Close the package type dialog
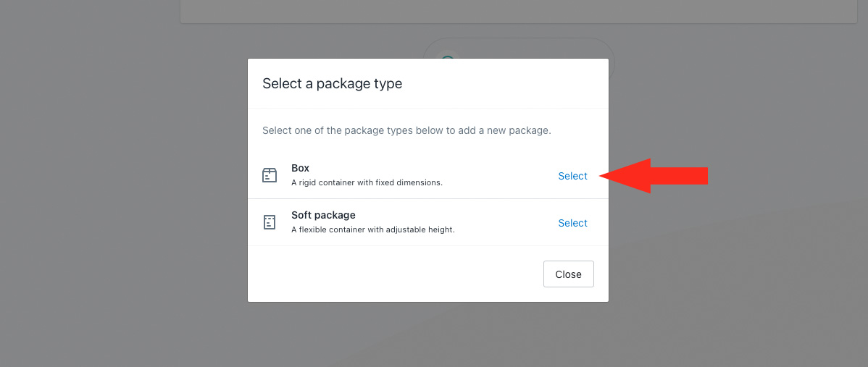 click(568, 274)
